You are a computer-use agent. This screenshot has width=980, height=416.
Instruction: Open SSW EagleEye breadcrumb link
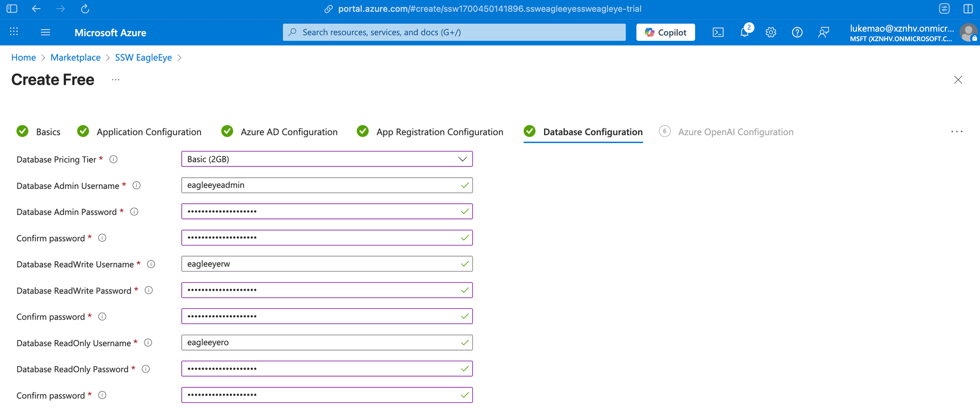(143, 57)
